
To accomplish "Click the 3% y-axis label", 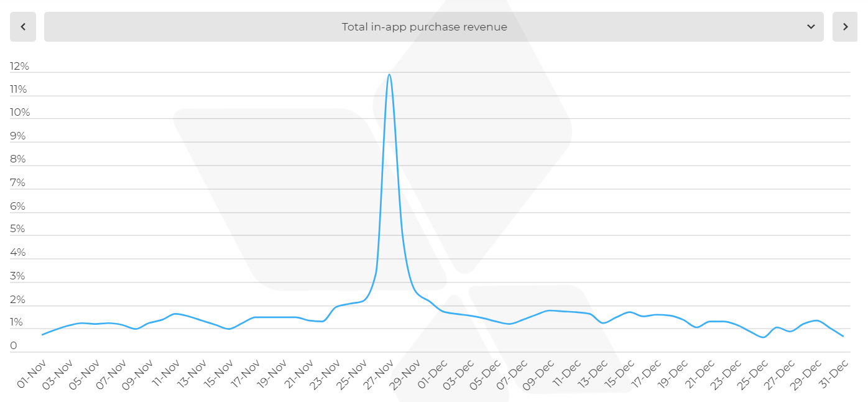I will pos(18,276).
